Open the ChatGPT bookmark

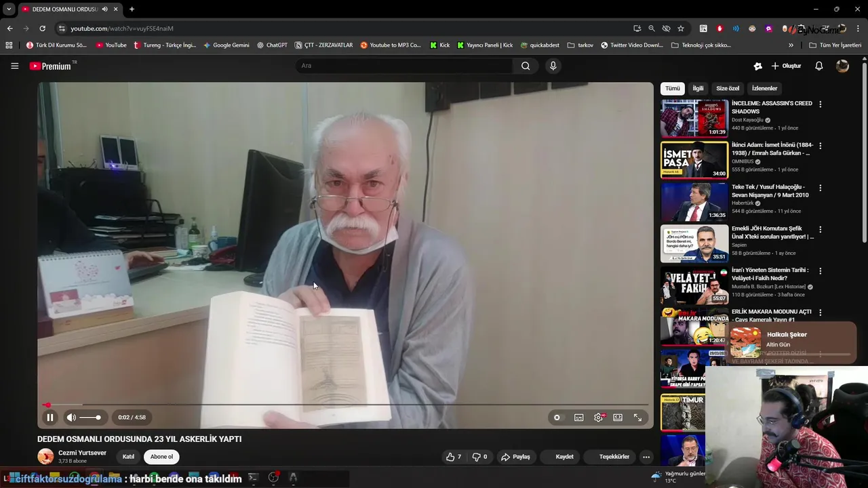pos(272,45)
